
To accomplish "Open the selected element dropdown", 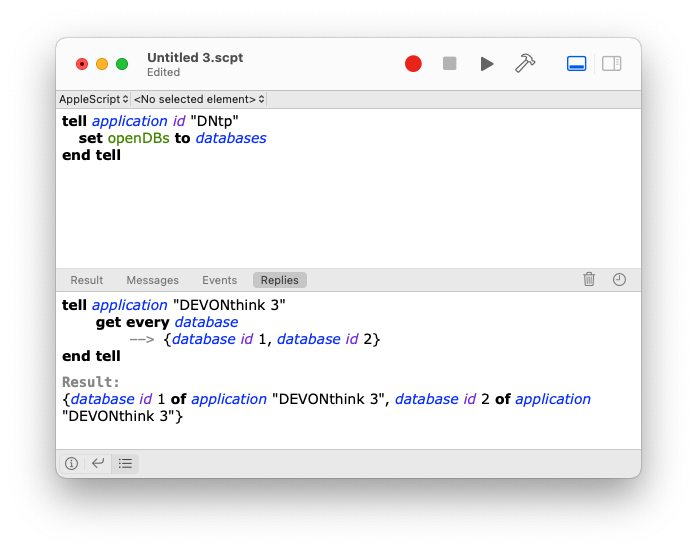I will point(199,99).
